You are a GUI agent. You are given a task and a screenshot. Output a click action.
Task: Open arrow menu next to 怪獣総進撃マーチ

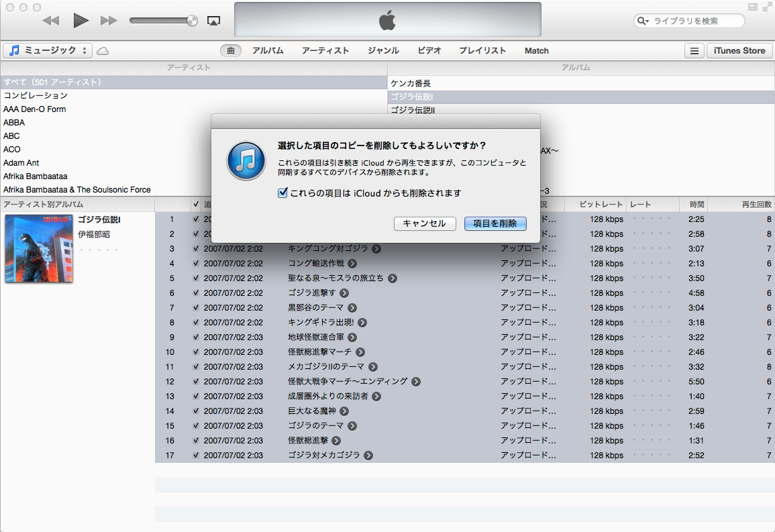click(360, 353)
